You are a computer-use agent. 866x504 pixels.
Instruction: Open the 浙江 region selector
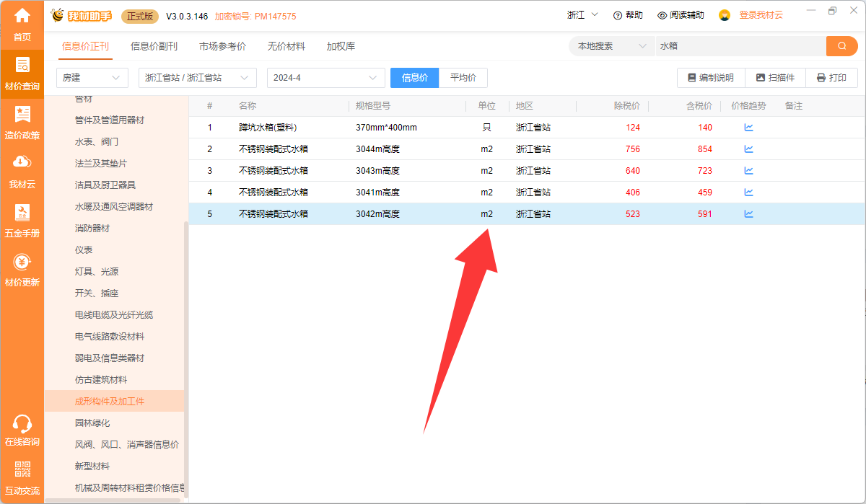pyautogui.click(x=582, y=14)
